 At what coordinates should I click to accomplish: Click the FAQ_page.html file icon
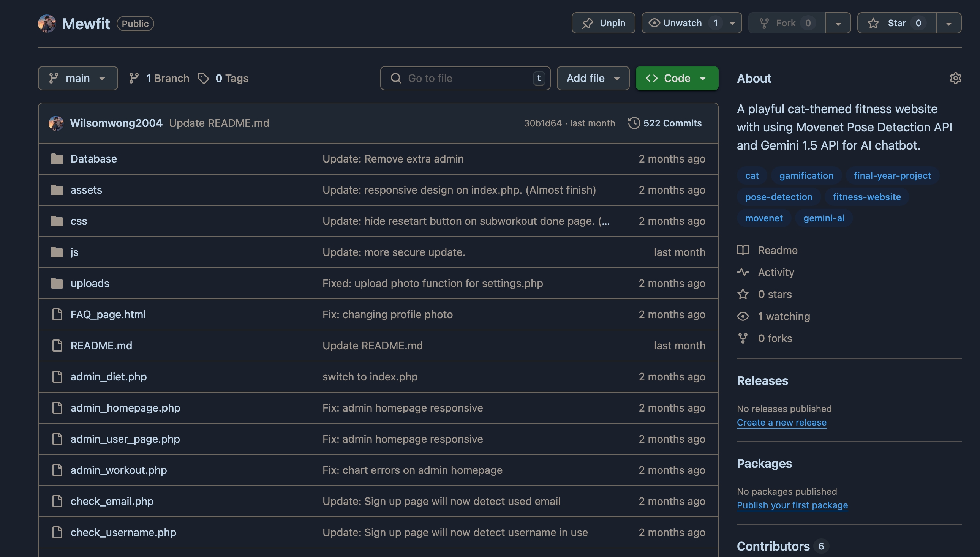tap(57, 314)
